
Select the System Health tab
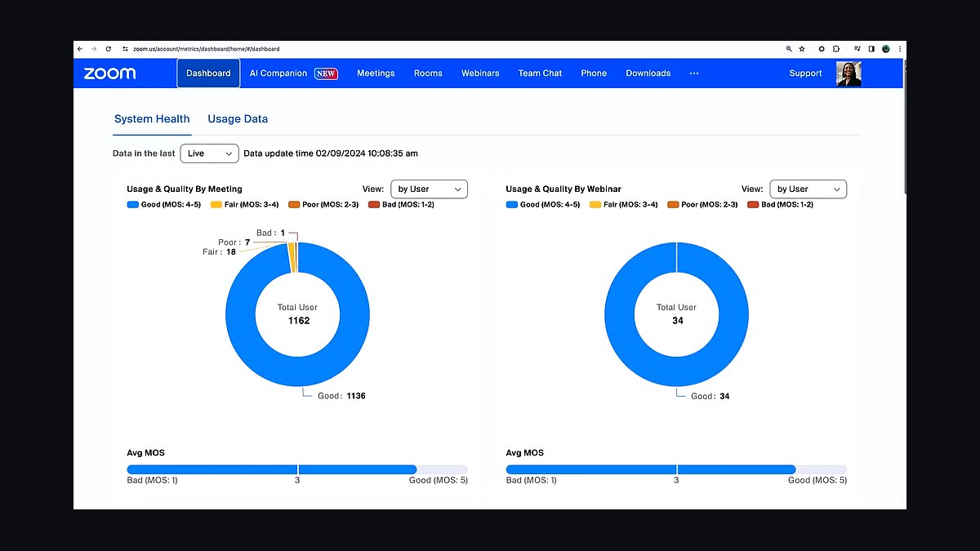click(152, 119)
